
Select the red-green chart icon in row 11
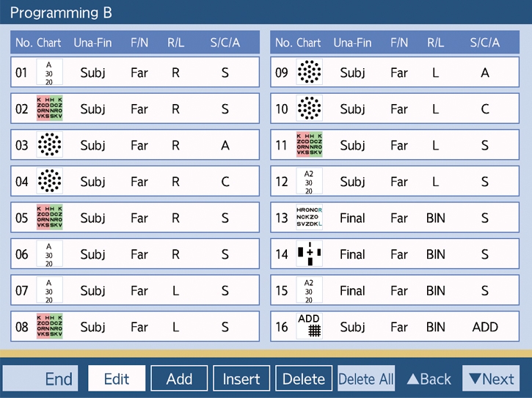(x=309, y=145)
